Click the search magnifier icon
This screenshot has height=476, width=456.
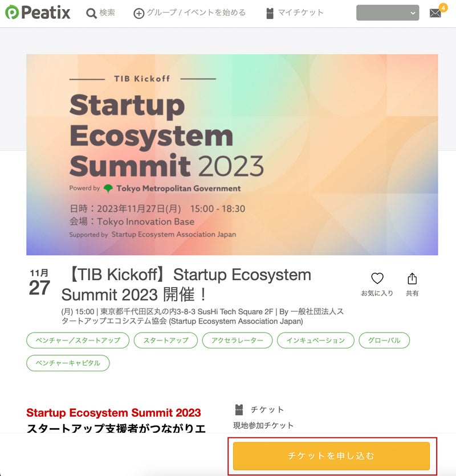click(x=91, y=13)
